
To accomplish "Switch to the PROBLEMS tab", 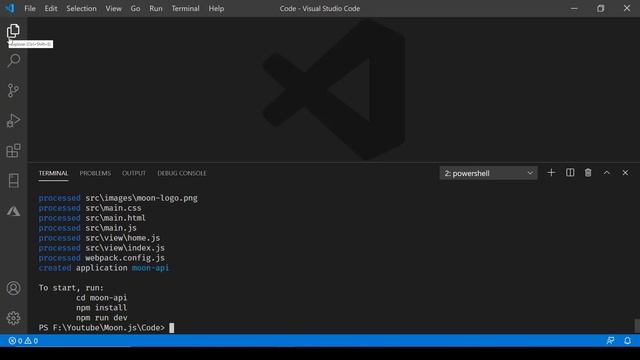I will 95,173.
